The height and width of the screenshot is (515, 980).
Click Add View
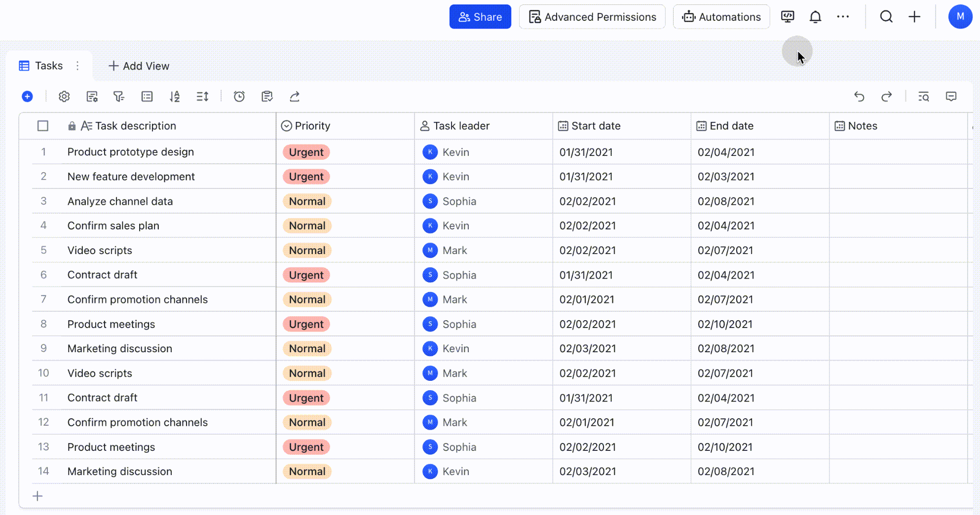(x=139, y=66)
